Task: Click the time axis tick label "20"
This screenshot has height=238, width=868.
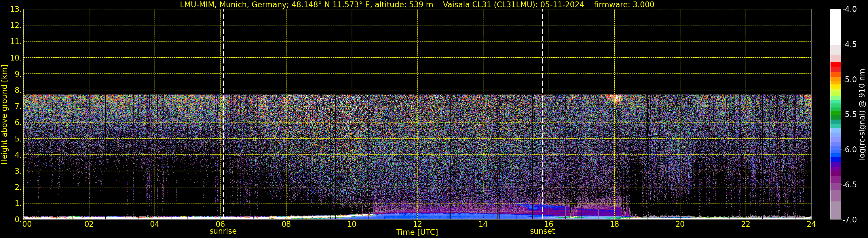Action: click(x=680, y=224)
